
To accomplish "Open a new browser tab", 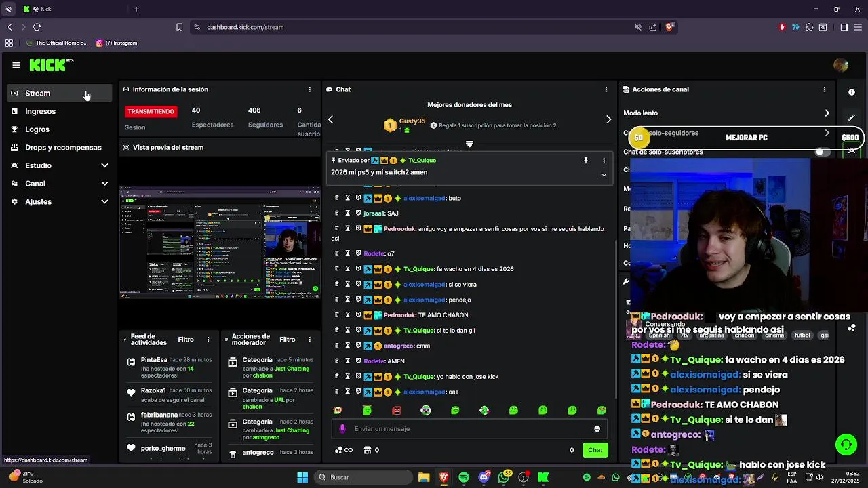I will 136,9.
